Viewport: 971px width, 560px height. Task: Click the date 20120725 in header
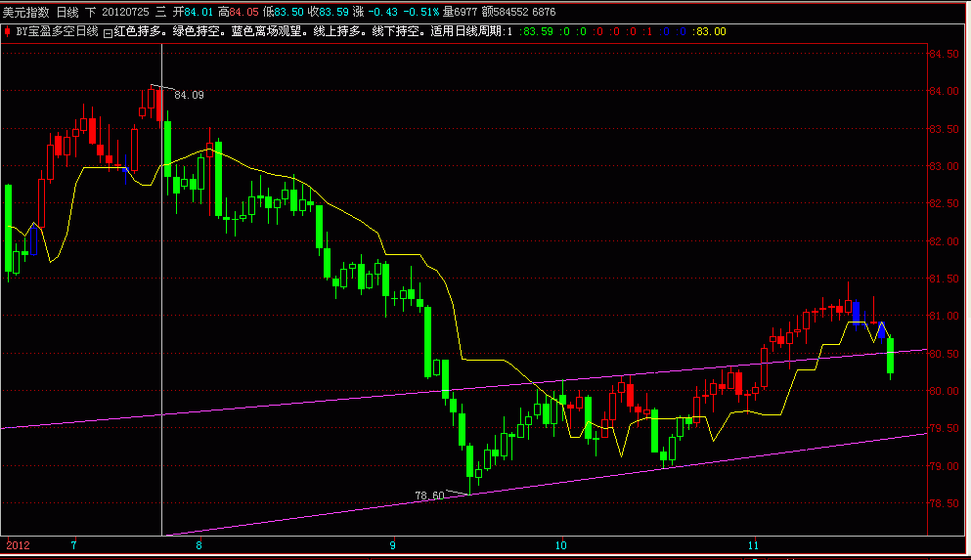coord(126,12)
